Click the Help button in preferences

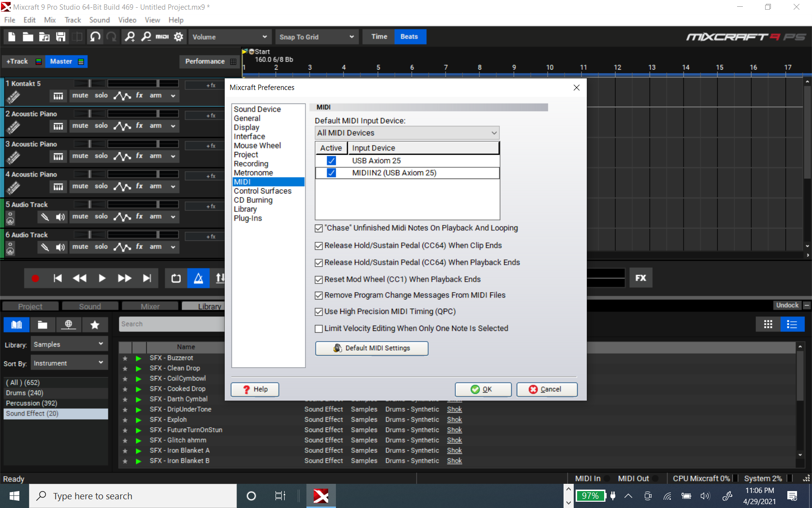(255, 389)
